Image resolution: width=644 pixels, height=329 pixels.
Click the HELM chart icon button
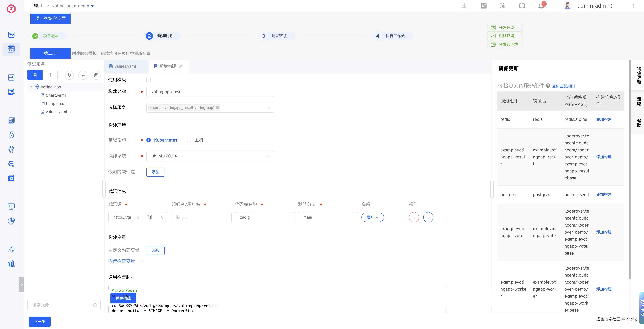point(83,75)
